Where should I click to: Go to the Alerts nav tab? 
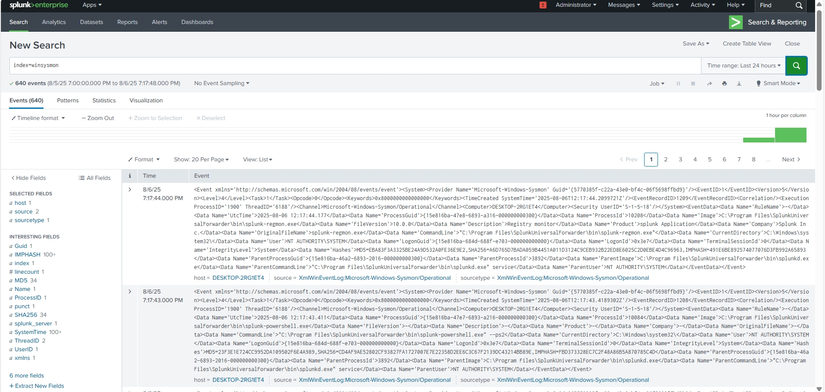coord(159,23)
